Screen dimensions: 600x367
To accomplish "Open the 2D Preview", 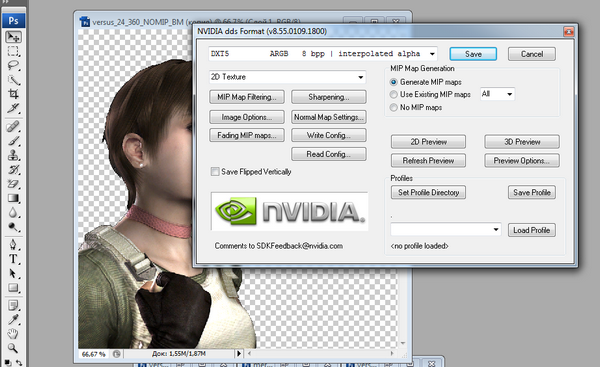I will click(428, 142).
